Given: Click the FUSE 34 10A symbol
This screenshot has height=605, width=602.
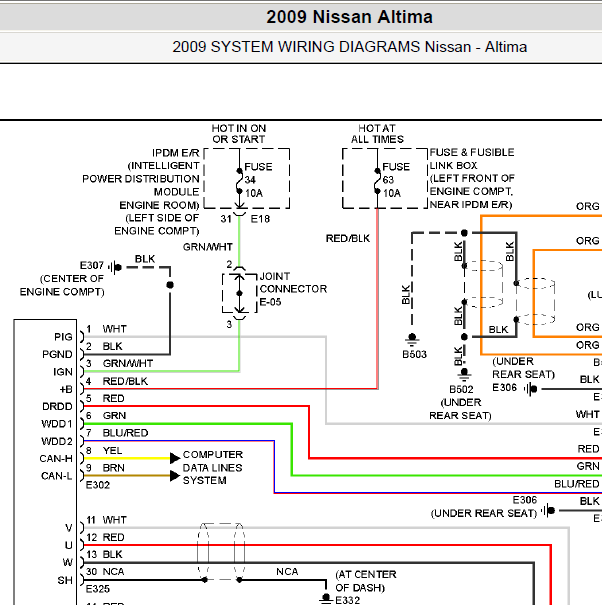Looking at the screenshot, I should click(x=239, y=181).
